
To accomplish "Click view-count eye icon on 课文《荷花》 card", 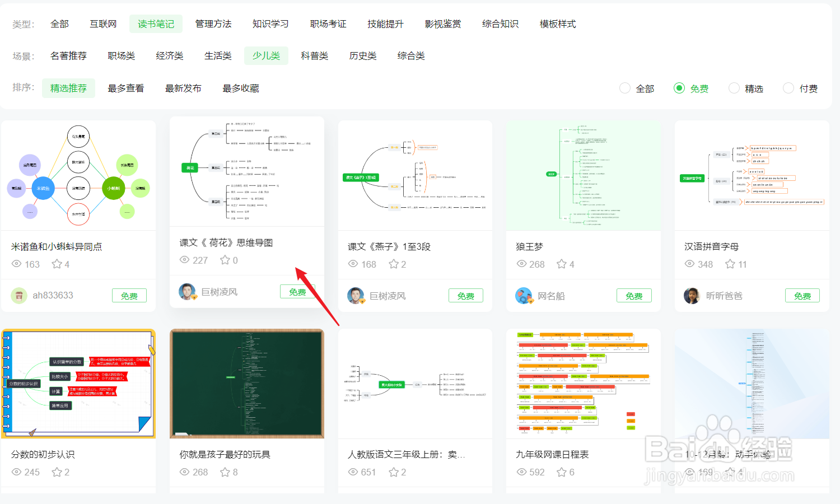I will click(185, 260).
